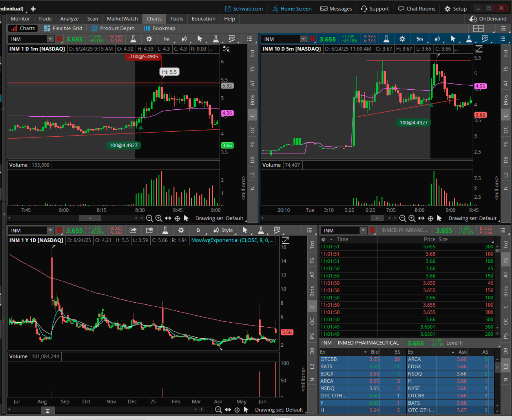This screenshot has height=420, width=512.
Task: Click the crosshair pan icon on daily chart
Action: pyautogui.click(x=237, y=410)
